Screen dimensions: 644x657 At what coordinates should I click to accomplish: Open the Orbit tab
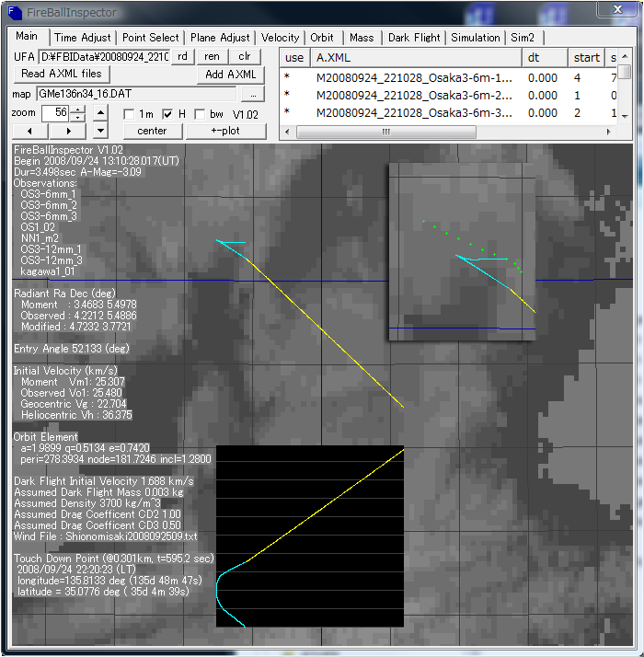pyautogui.click(x=322, y=38)
